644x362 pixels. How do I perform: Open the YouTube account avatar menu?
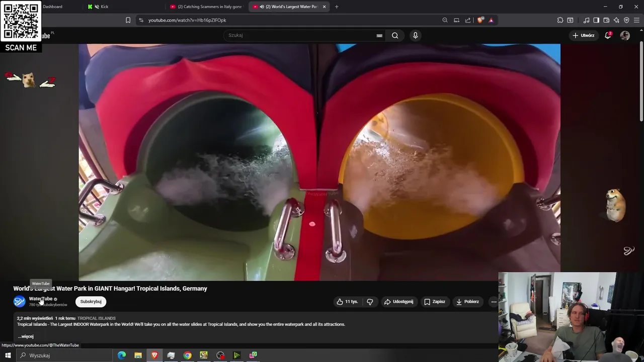[x=625, y=35]
